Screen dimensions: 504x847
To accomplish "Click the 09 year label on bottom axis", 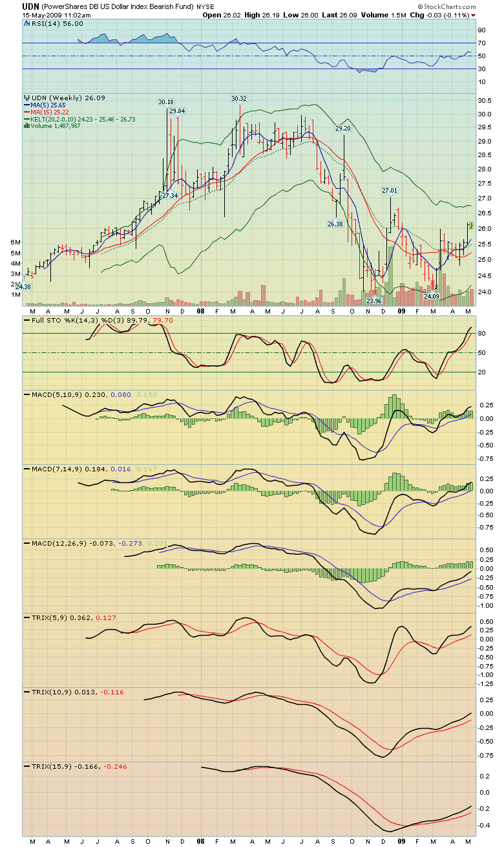I will [401, 842].
